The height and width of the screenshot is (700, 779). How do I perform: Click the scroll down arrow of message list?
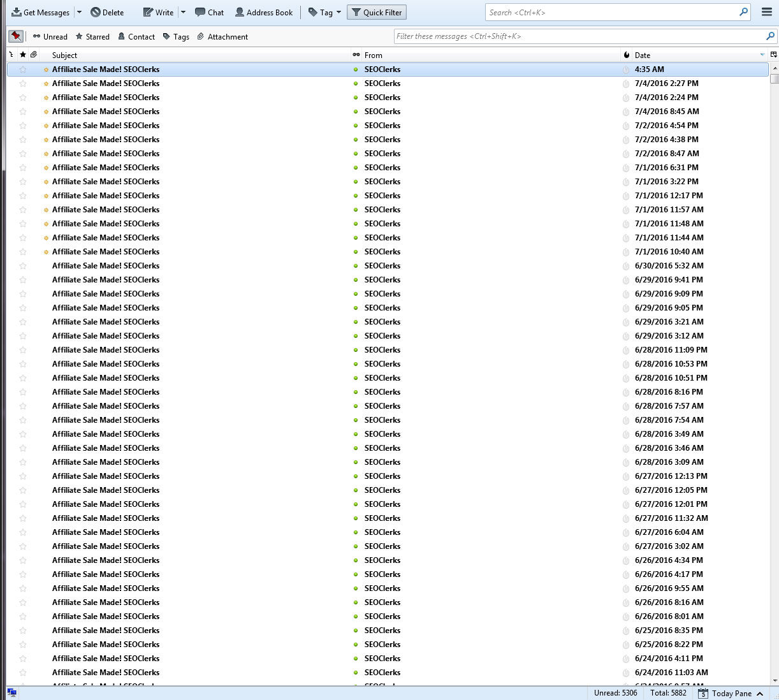coord(775,680)
